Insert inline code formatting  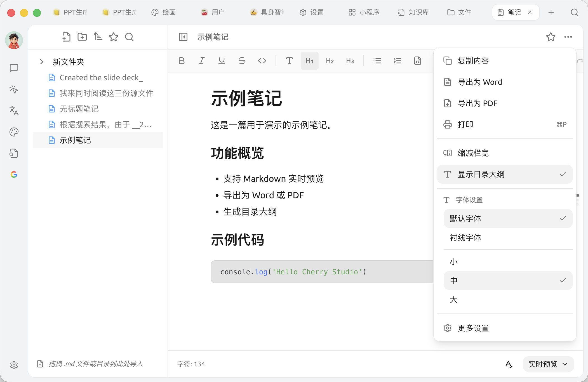[262, 61]
